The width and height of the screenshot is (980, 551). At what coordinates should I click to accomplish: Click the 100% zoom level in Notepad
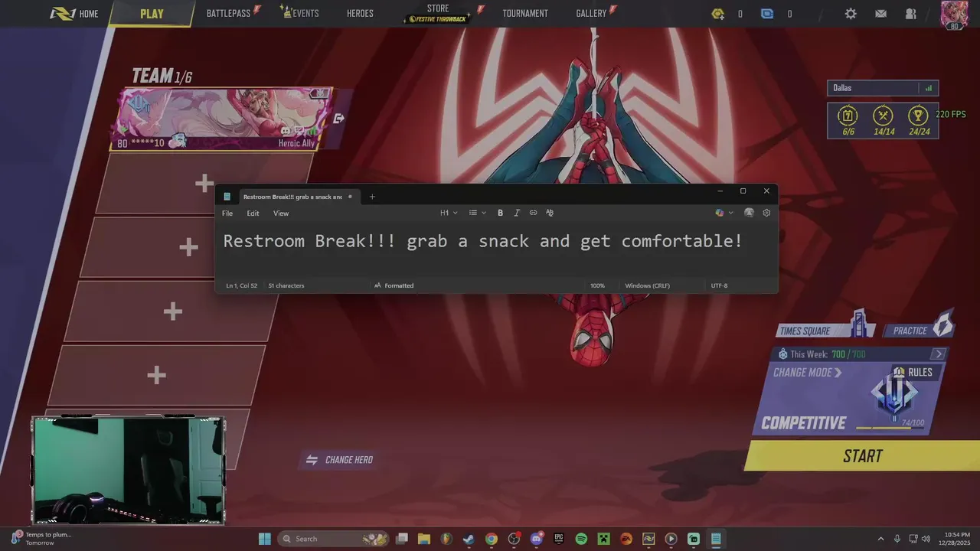point(597,285)
